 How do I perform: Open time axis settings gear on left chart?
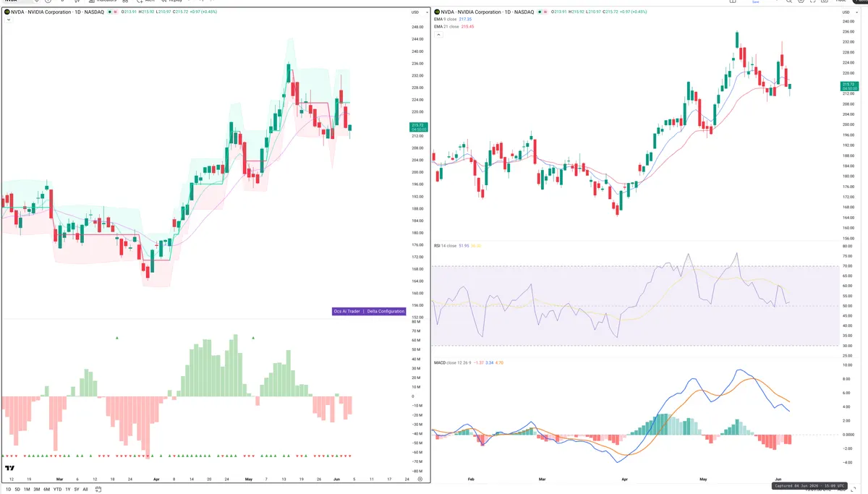[420, 479]
